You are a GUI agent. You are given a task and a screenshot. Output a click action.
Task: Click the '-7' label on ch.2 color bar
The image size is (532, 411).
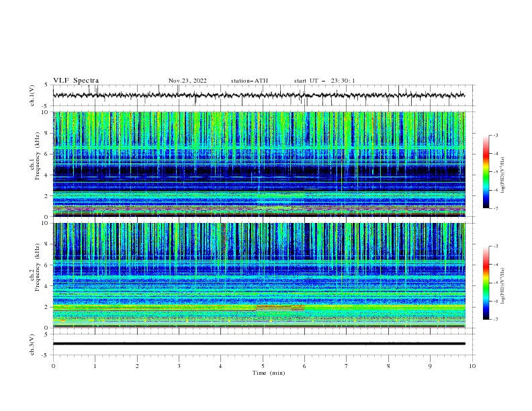(495, 320)
